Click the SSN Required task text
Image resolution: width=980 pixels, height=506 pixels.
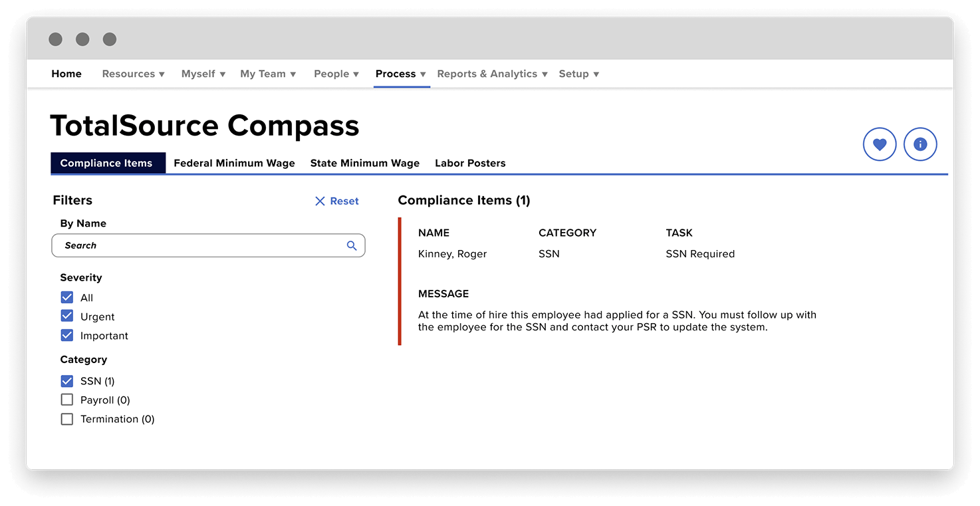pos(700,253)
